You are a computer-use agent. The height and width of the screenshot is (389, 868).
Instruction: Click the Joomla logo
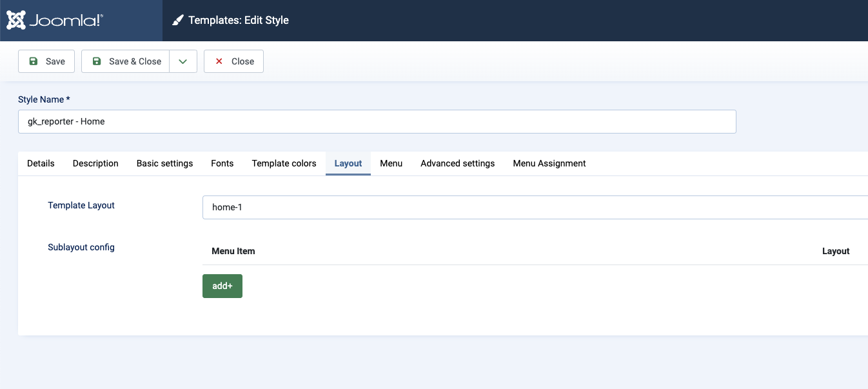55,20
